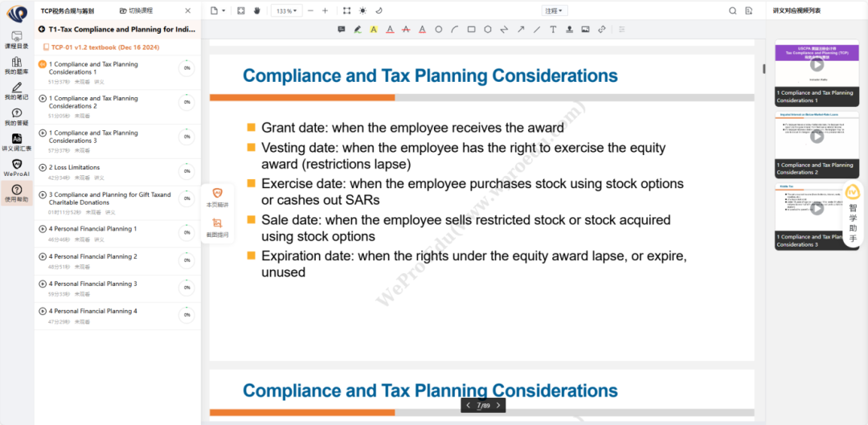Toggle dark/light brightness mode
The width and height of the screenshot is (868, 425).
(362, 10)
